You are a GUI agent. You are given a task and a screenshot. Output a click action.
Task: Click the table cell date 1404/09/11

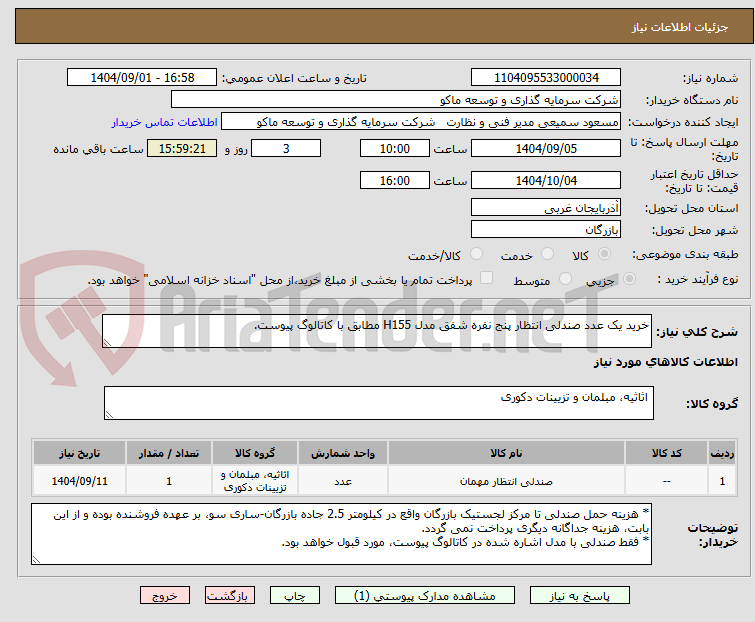[79, 481]
